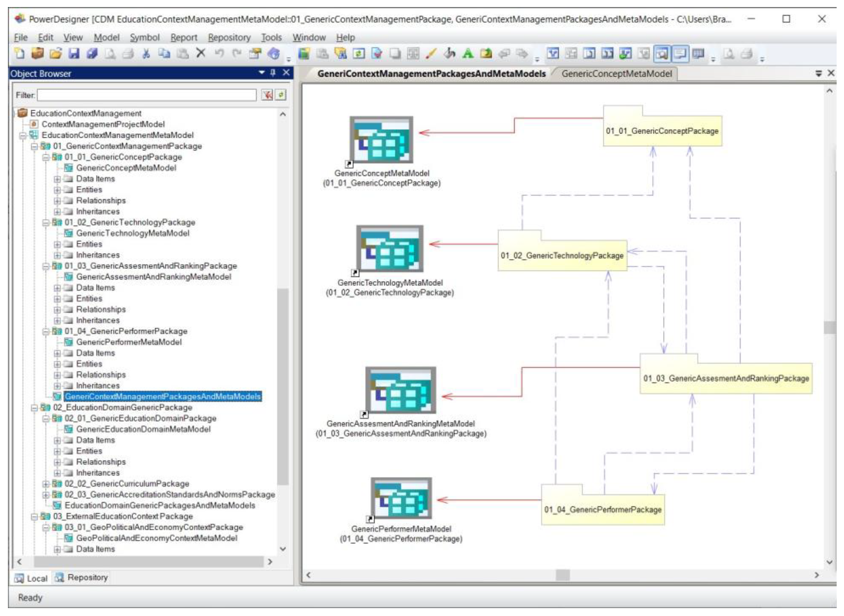
Task: Toggle the highlighted Object Browser view button
Action: click(x=662, y=54)
